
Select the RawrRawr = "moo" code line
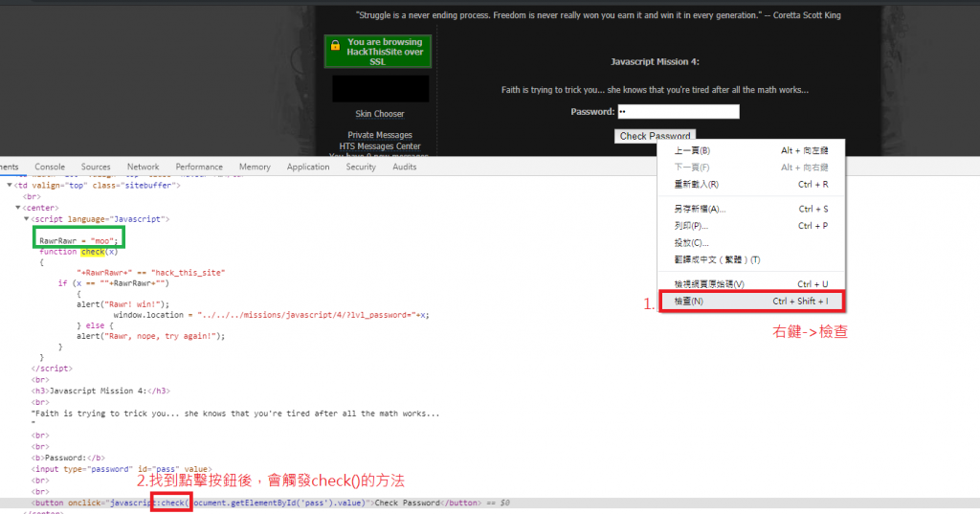click(x=78, y=241)
